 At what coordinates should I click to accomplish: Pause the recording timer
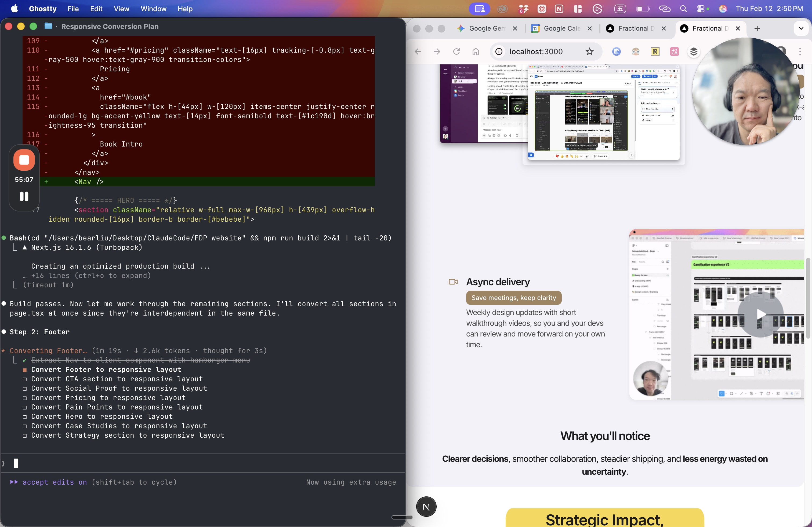24,196
